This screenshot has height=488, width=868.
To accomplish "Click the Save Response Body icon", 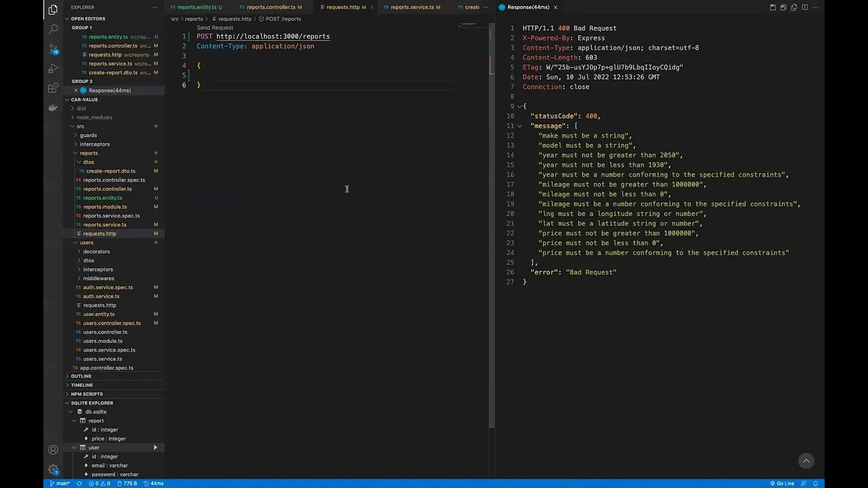I will [x=783, y=7].
